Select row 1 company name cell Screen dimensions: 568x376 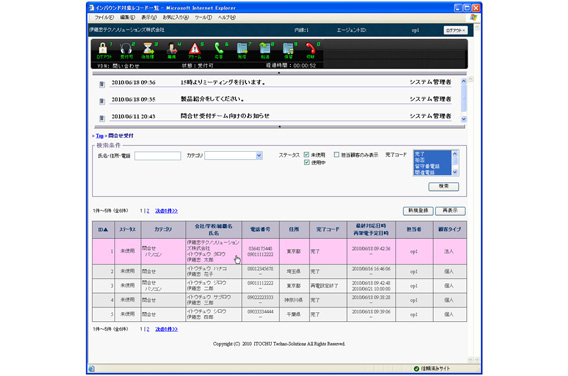pyautogui.click(x=213, y=251)
